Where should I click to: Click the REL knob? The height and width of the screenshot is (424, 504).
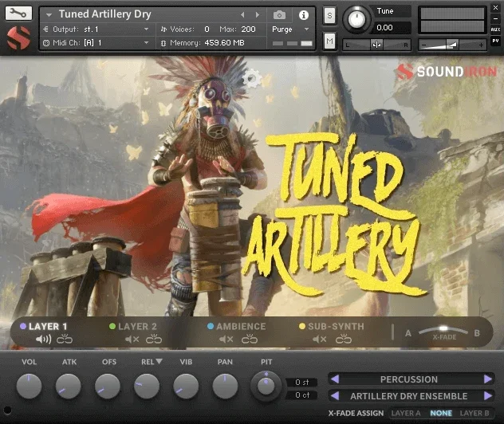pos(147,386)
